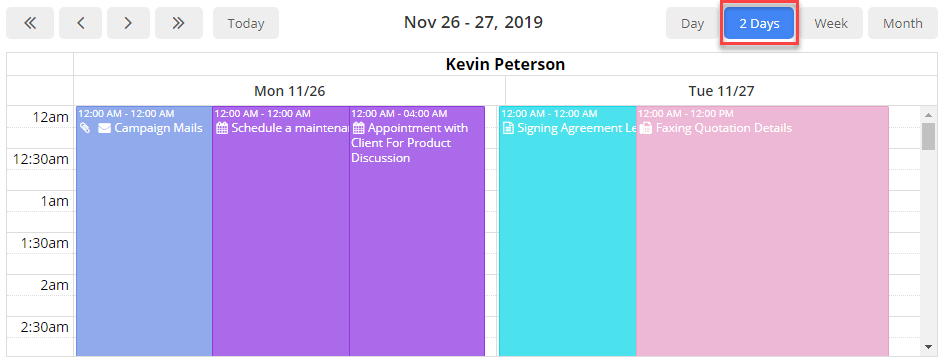Click the Tue 11/27 column header
944x360 pixels.
pos(721,91)
